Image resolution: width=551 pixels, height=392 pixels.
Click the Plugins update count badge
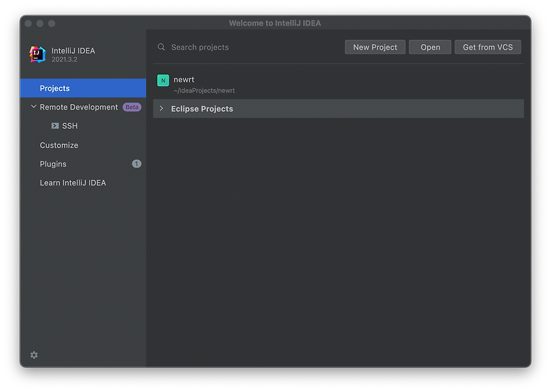point(136,164)
